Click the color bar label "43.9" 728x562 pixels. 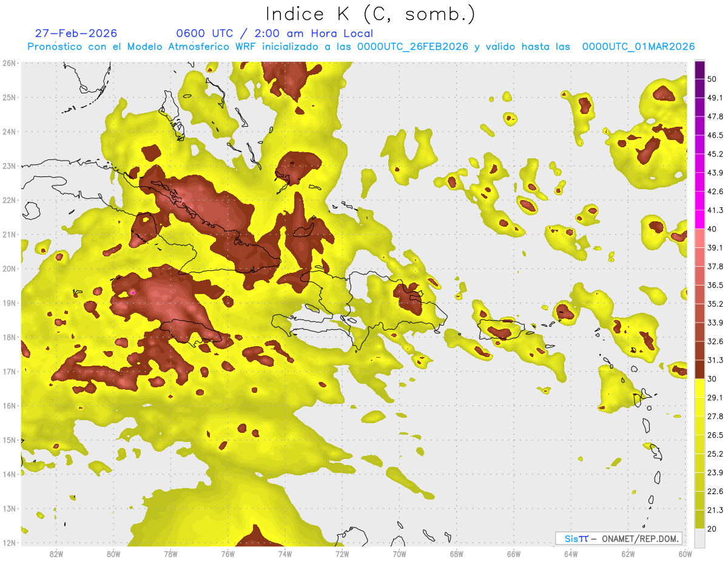coord(715,173)
